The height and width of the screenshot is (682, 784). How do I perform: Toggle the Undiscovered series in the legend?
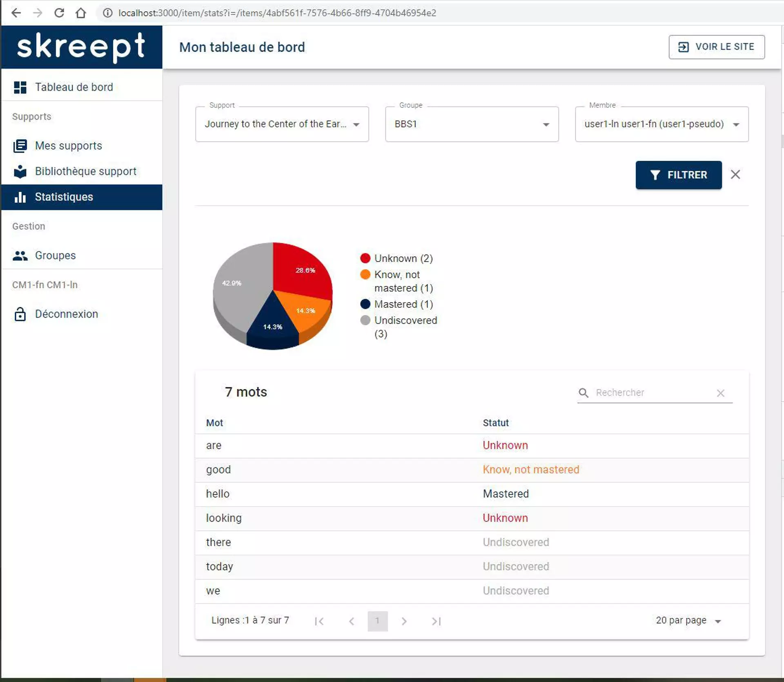click(366, 320)
